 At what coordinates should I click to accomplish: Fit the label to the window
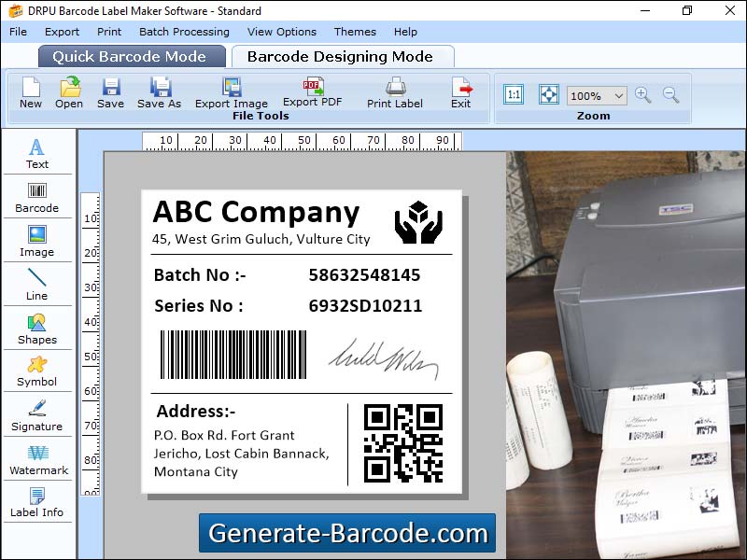click(548, 94)
